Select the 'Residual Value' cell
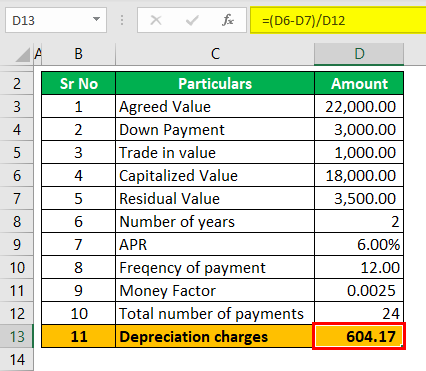 pyautogui.click(x=215, y=199)
